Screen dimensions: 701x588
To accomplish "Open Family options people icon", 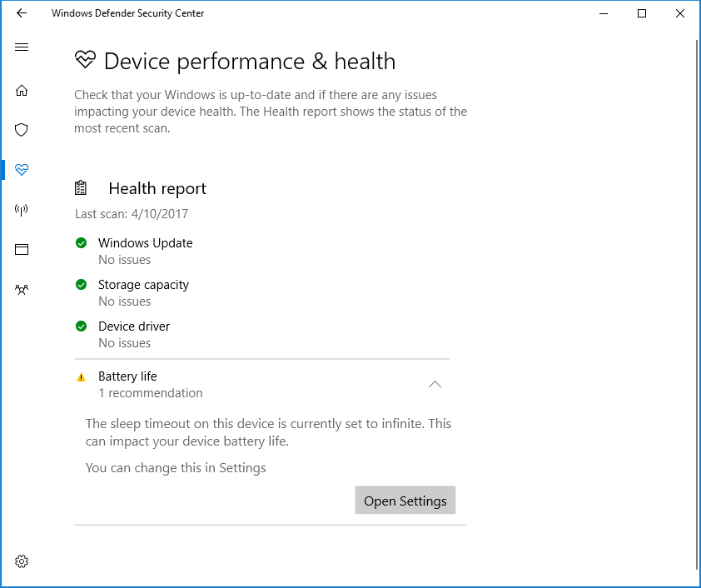I will [x=22, y=289].
